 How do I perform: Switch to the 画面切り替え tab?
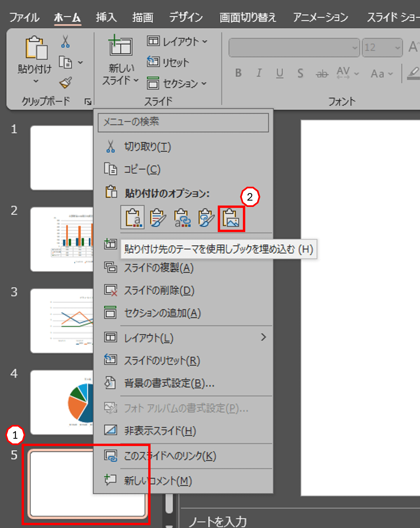[248, 17]
